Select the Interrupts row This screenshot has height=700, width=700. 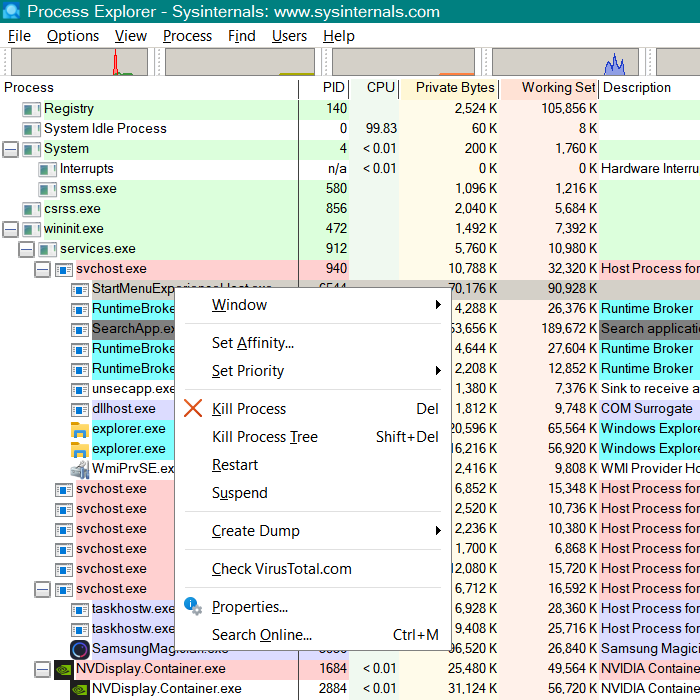(x=350, y=169)
